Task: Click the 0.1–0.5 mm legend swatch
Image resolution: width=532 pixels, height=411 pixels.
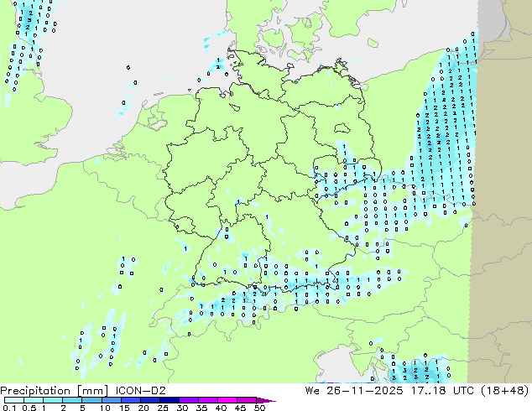Action: point(14,400)
